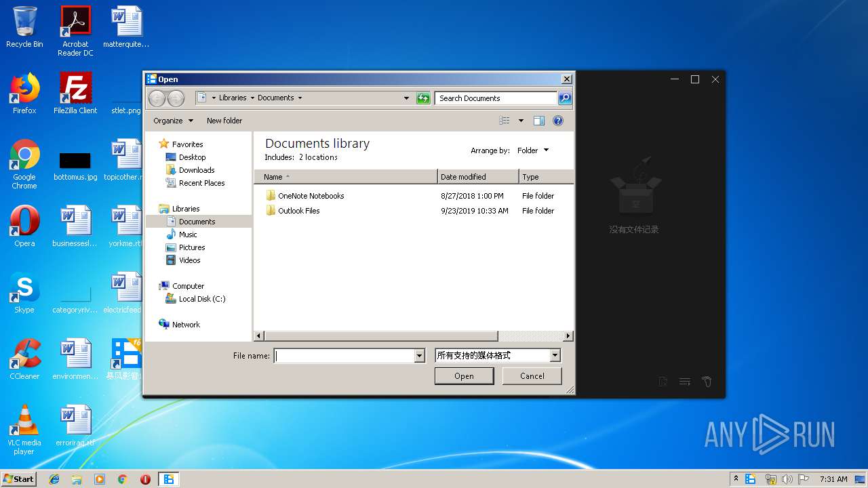Sort by Name column header
The height and width of the screenshot is (488, 868).
tap(346, 177)
